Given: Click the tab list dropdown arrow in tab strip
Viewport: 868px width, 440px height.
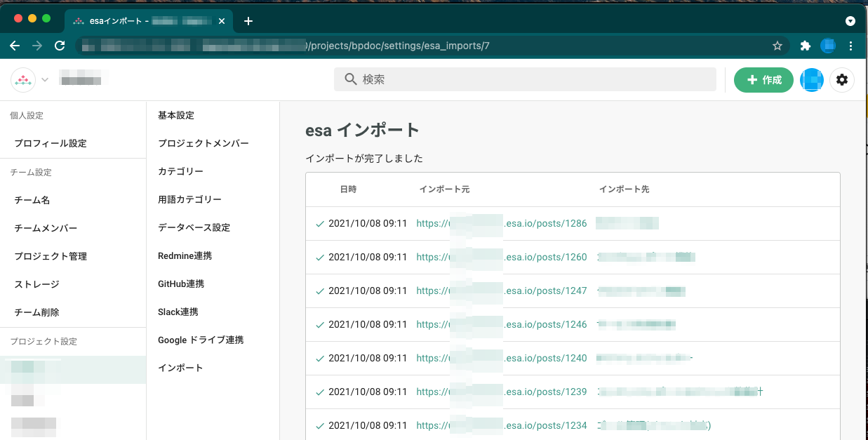Looking at the screenshot, I should pyautogui.click(x=850, y=21).
